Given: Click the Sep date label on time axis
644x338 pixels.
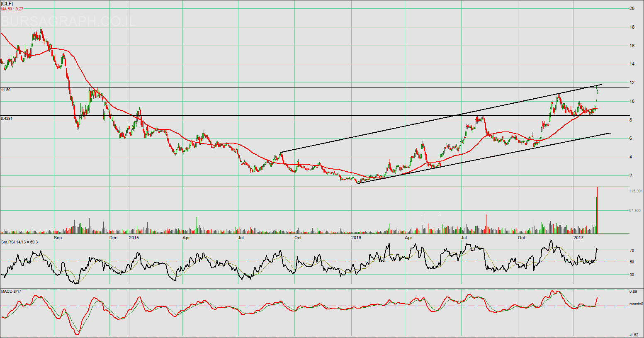Looking at the screenshot, I should [58, 238].
